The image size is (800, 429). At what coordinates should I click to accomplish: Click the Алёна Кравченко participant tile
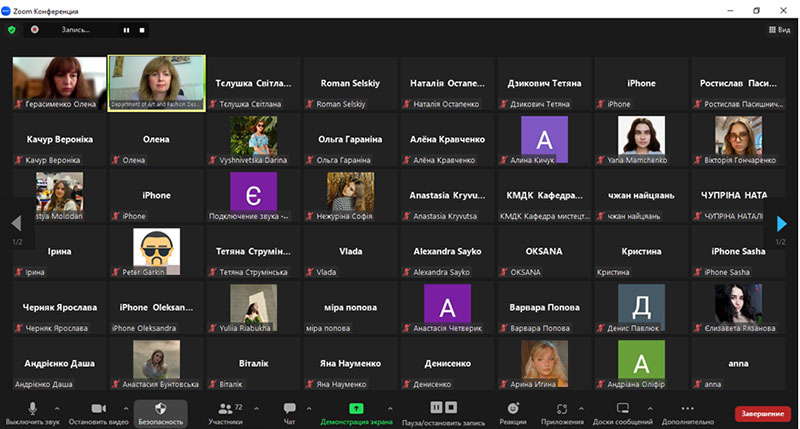coord(447,139)
